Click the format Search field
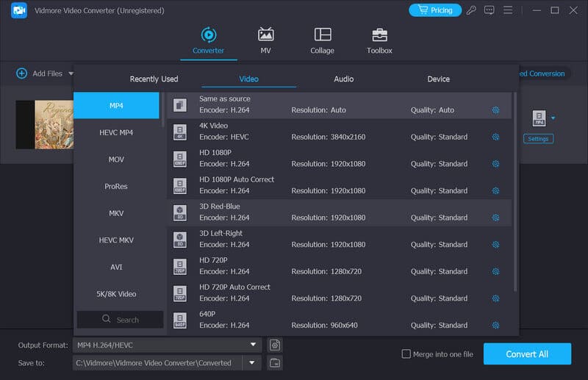Viewport: 588px width, 380px height. click(x=121, y=320)
